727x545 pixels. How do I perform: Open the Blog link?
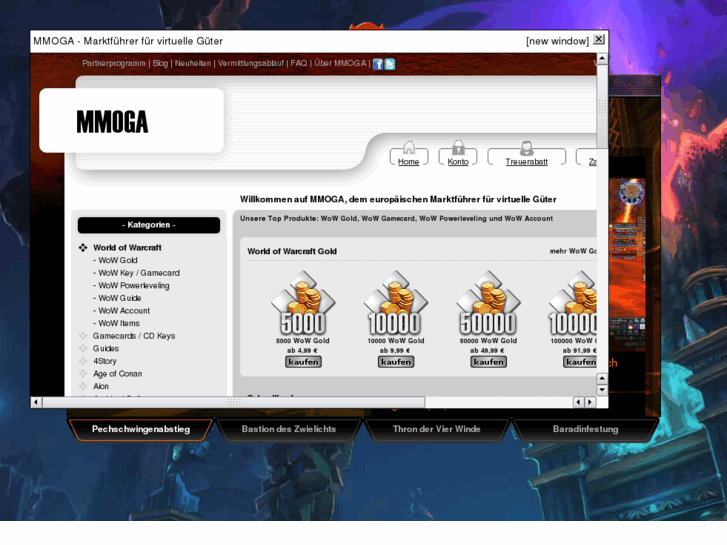click(160, 63)
